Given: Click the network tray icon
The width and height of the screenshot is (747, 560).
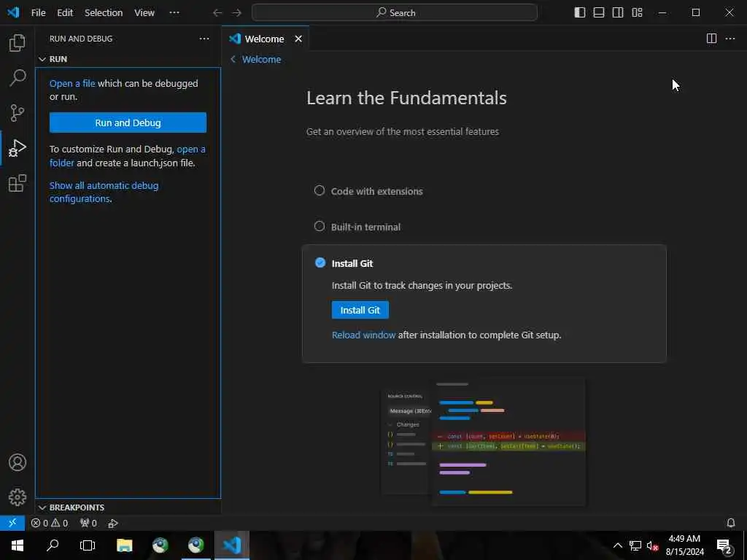Looking at the screenshot, I should click(x=635, y=545).
